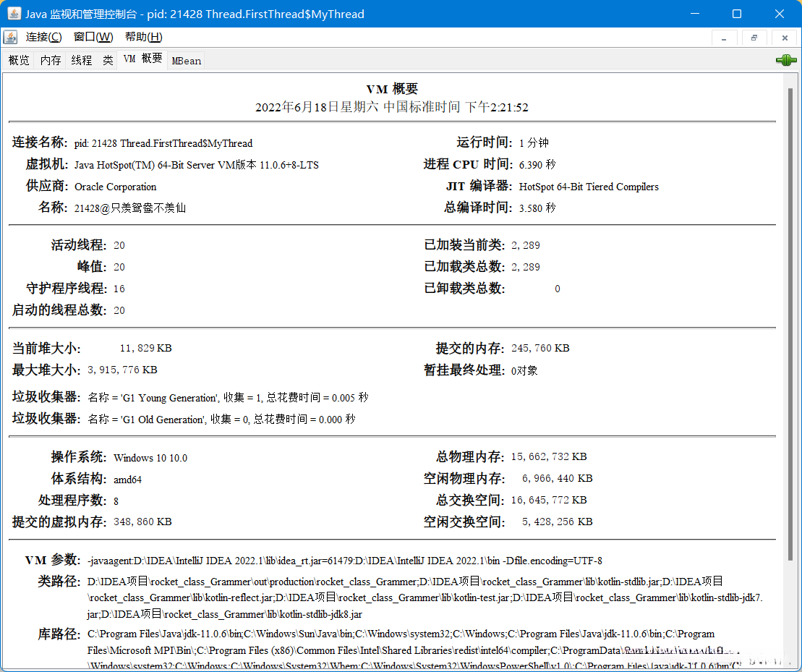Click the 峰值 label

(x=92, y=266)
